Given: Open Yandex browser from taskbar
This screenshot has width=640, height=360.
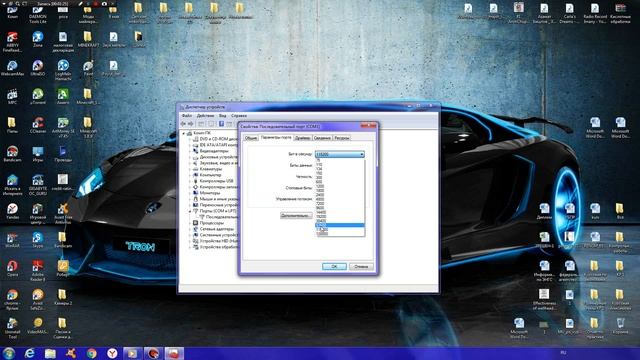Looking at the screenshot, I should tap(112, 353).
